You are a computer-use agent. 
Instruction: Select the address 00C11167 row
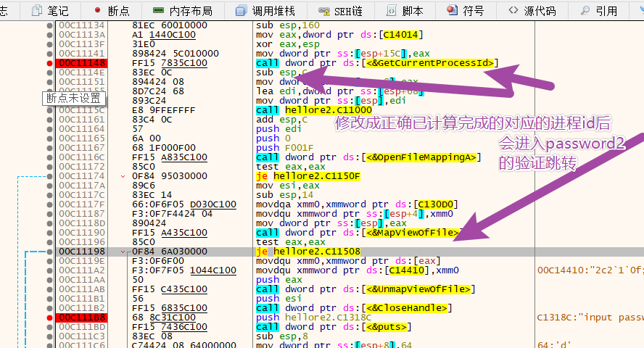tap(81, 148)
